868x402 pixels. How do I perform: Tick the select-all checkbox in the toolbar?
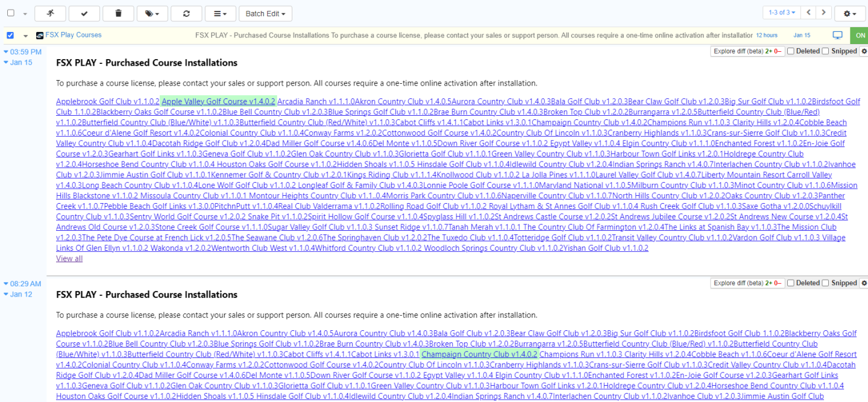point(11,13)
